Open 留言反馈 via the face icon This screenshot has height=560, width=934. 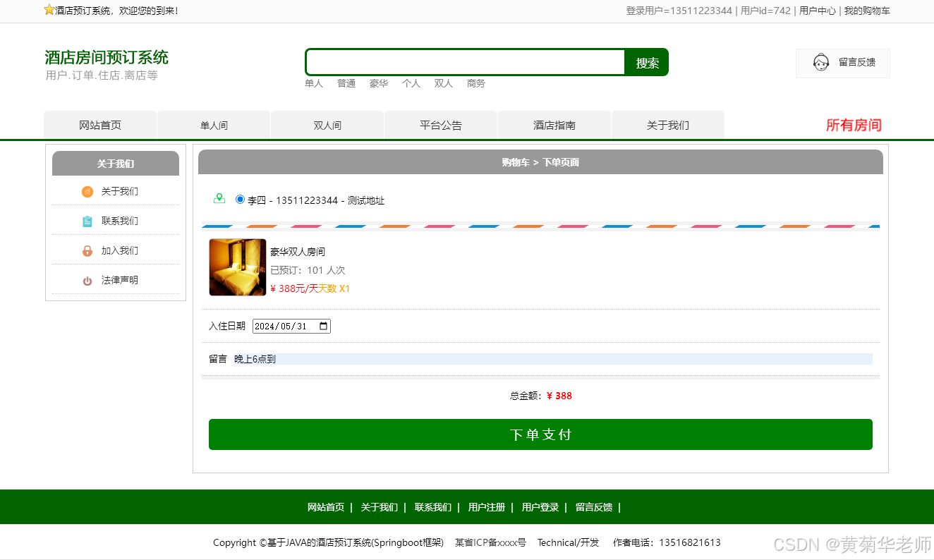click(820, 62)
